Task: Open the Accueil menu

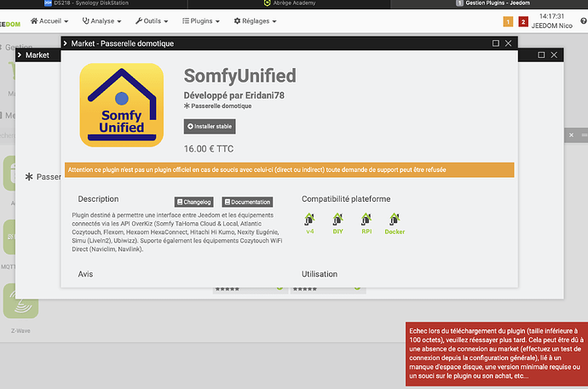Action: click(x=49, y=21)
